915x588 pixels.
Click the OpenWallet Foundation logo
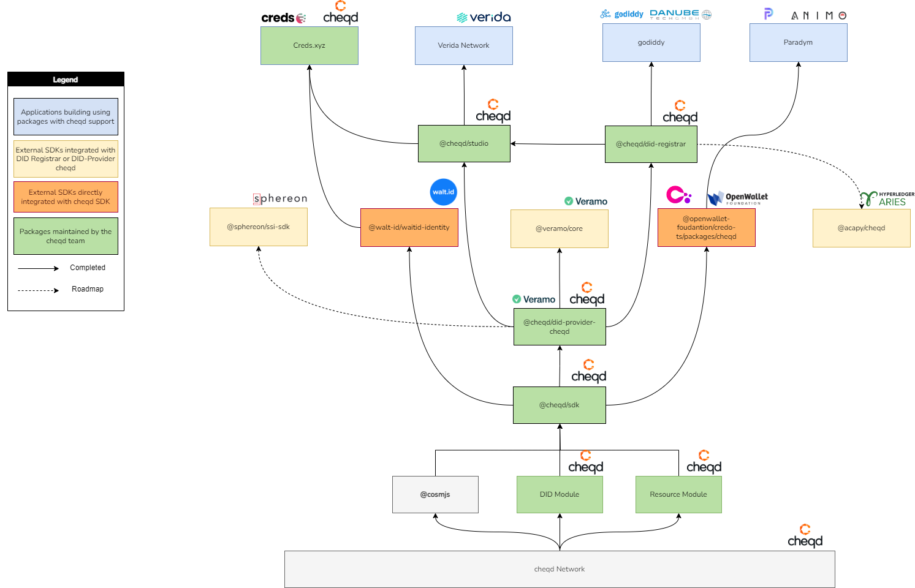coord(737,198)
